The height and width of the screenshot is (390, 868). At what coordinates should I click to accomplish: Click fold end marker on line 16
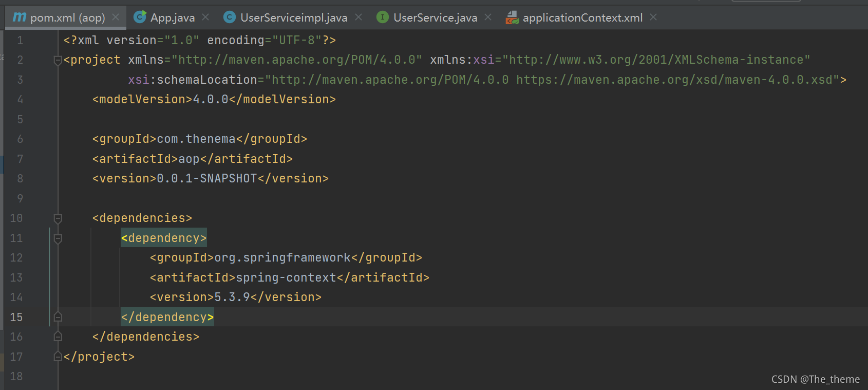click(58, 337)
